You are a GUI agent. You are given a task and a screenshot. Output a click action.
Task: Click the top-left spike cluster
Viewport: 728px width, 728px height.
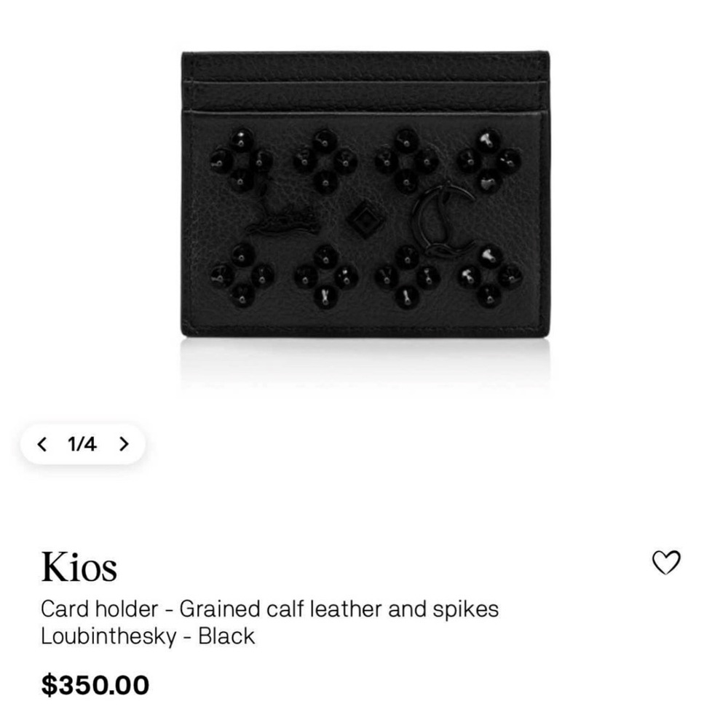pos(239,159)
